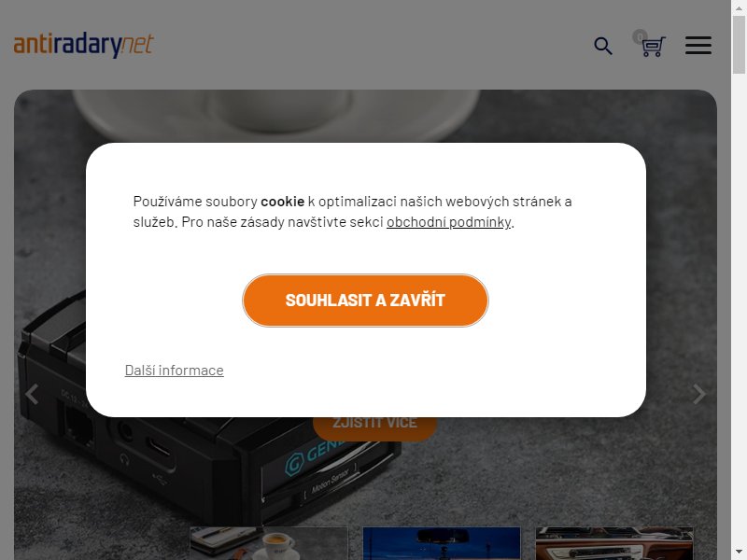Follow the 'obchodní podmínky' link
The width and height of the screenshot is (747, 560).
click(449, 222)
